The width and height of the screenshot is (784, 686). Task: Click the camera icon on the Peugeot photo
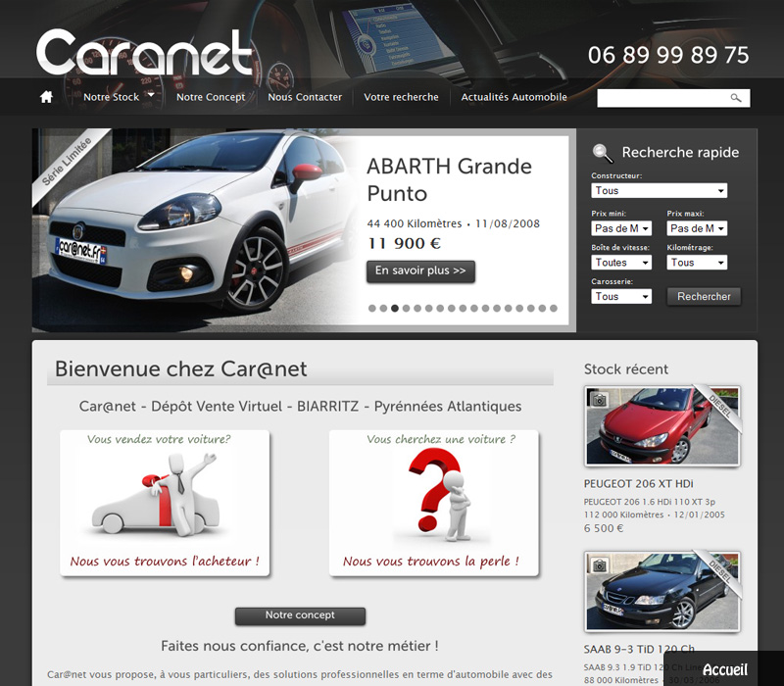click(599, 400)
